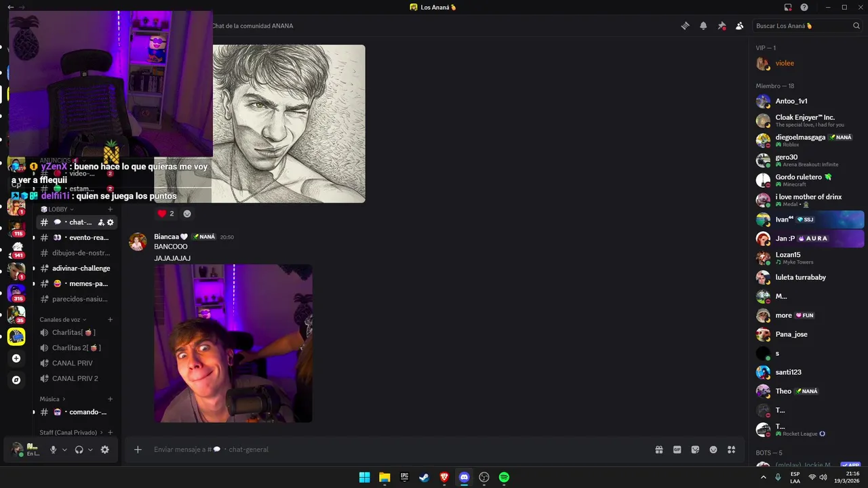
Task: Open member Lozan15 profile
Action: tap(809, 258)
